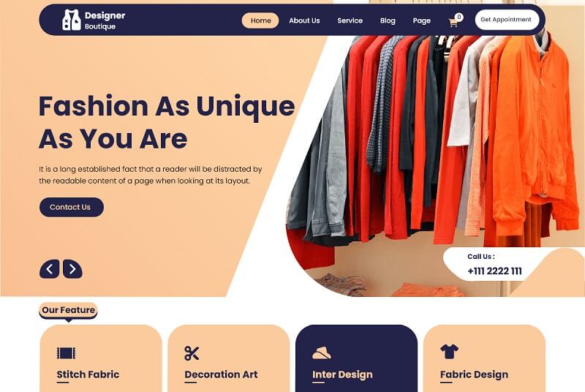Click the Stitch Fabric icon
Screen dimensions: 585x392
click(x=66, y=353)
